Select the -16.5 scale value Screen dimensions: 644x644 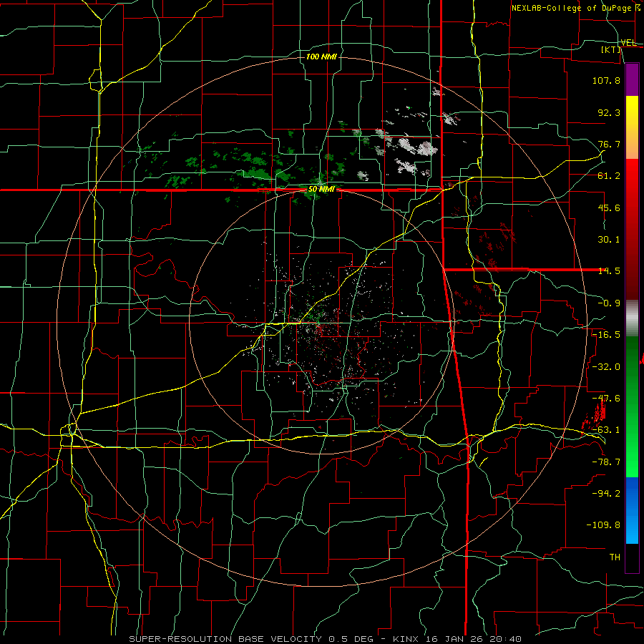tap(606, 335)
